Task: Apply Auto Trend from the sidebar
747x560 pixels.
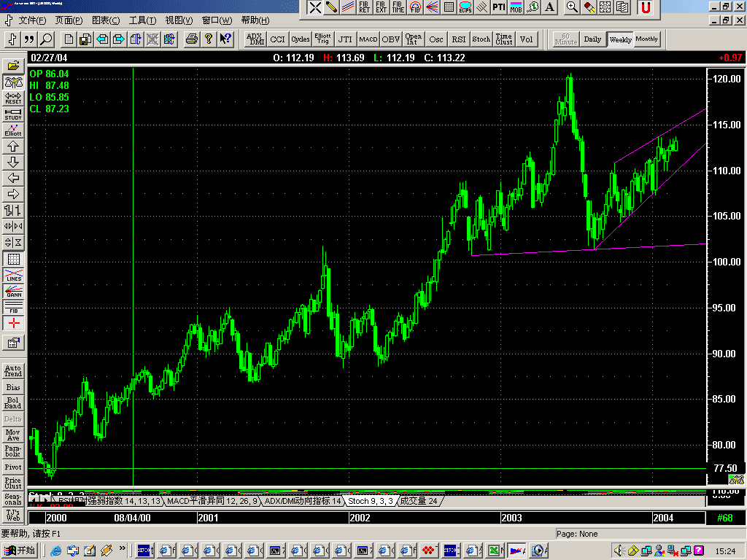Action: pyautogui.click(x=13, y=371)
